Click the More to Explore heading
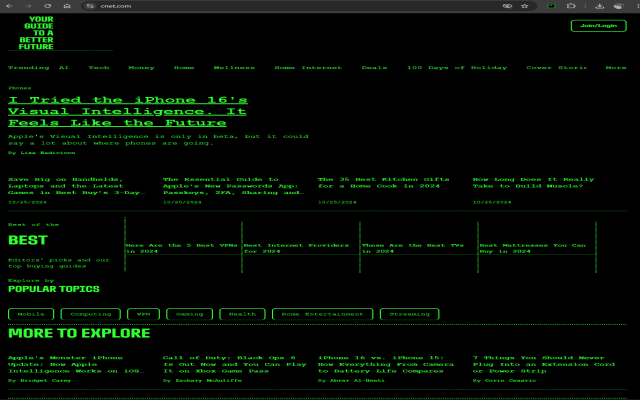The height and width of the screenshot is (400, 640). point(79,333)
